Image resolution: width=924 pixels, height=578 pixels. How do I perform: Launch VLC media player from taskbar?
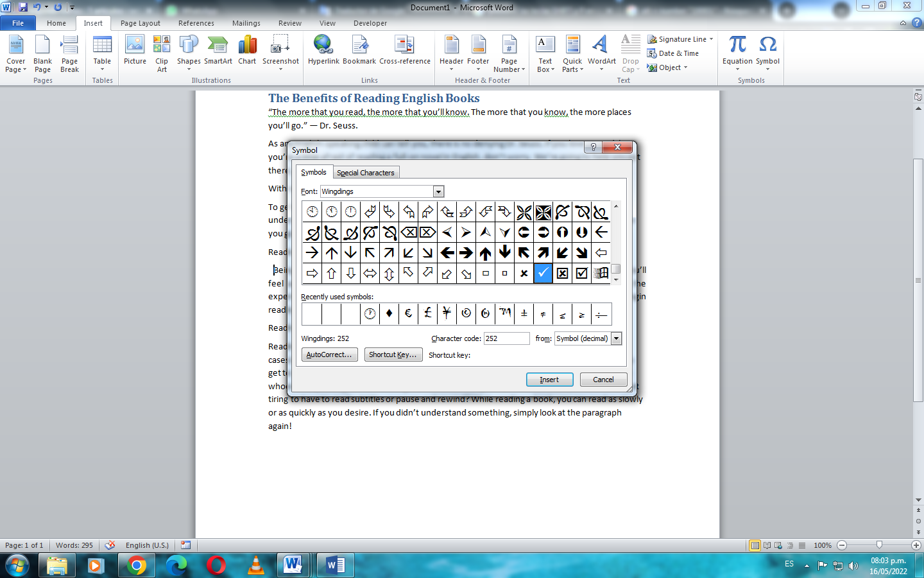(255, 565)
